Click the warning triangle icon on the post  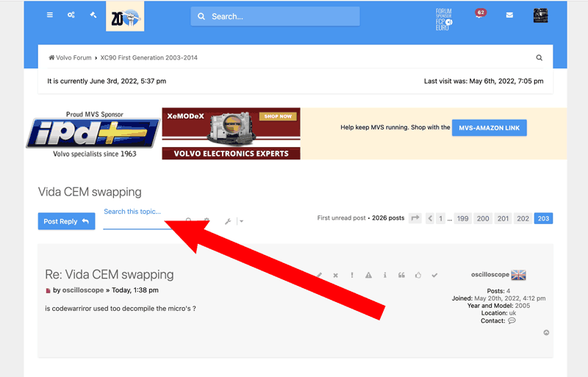click(368, 275)
